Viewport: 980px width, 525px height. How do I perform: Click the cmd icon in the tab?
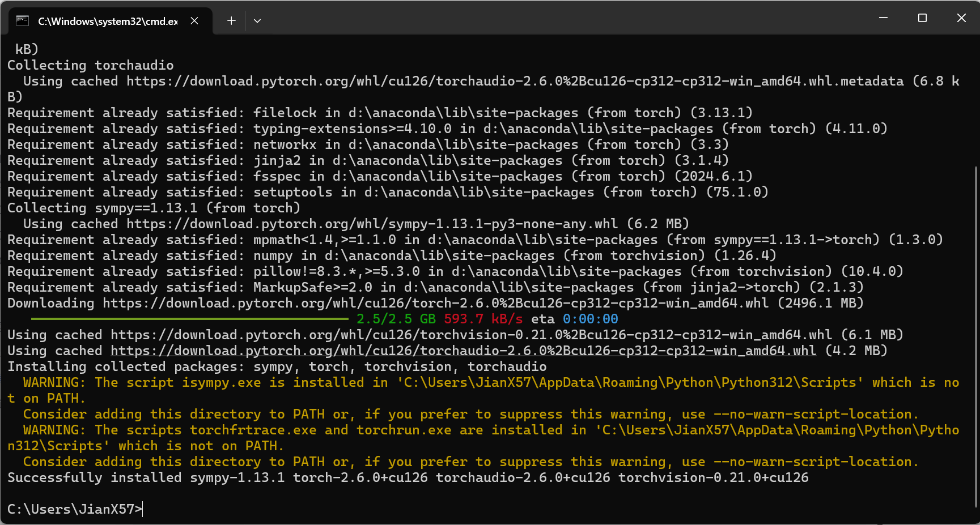point(23,21)
